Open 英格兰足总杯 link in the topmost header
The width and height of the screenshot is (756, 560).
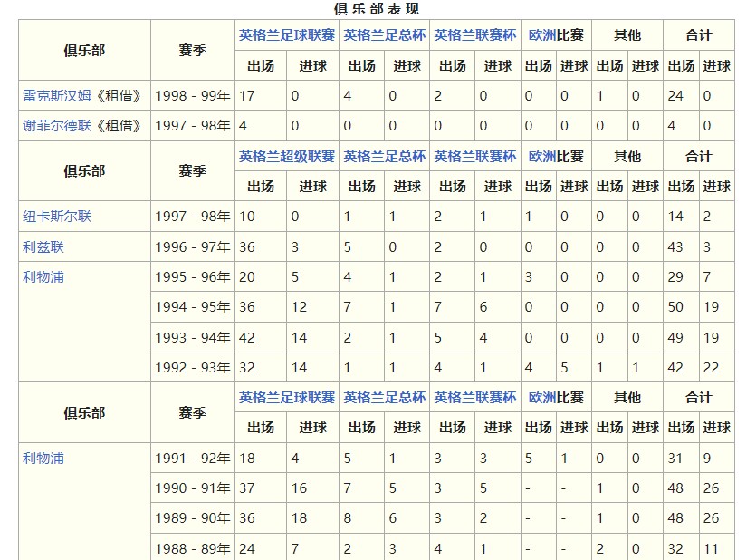(385, 34)
